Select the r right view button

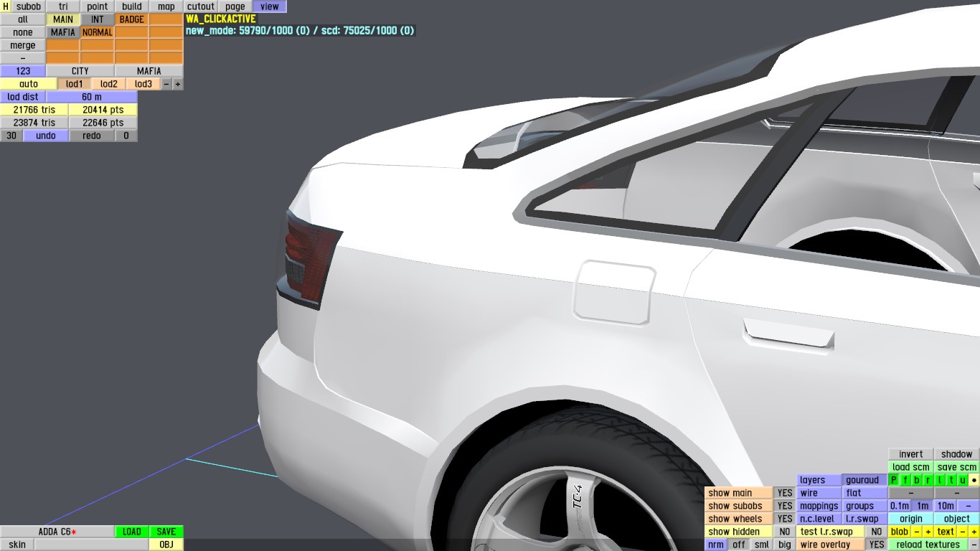point(928,480)
